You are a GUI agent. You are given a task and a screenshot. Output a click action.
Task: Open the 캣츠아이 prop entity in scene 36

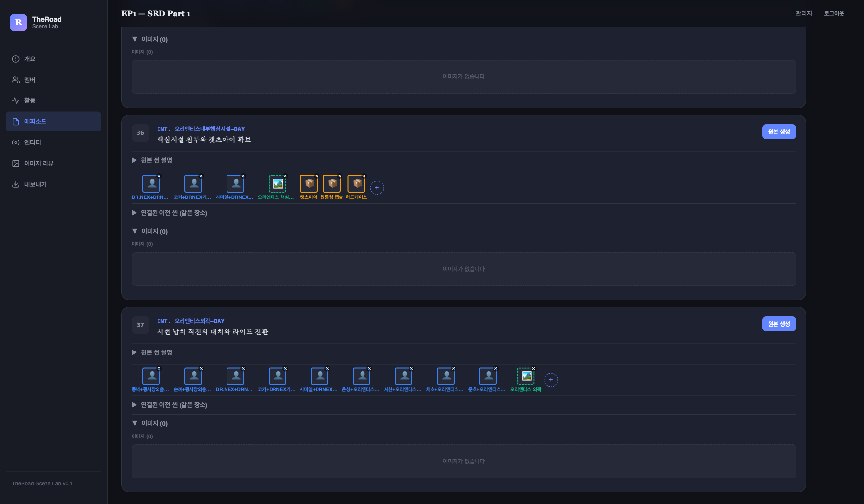point(309,184)
